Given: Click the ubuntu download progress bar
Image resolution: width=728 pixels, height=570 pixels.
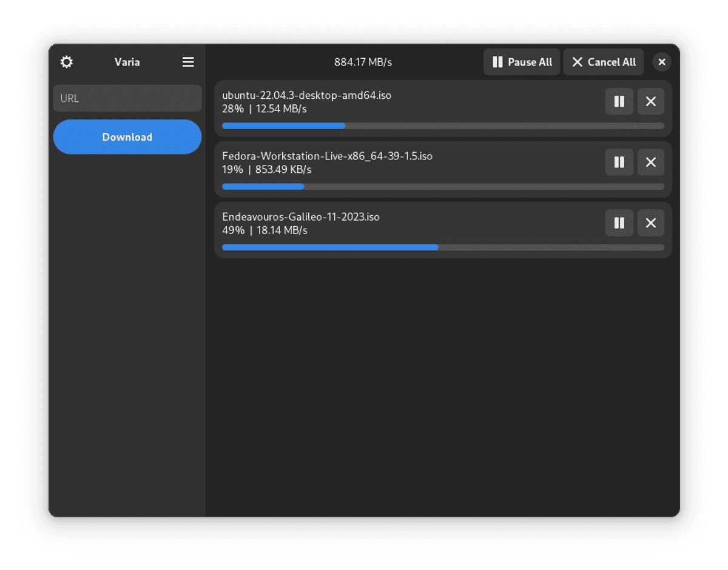Looking at the screenshot, I should point(443,126).
